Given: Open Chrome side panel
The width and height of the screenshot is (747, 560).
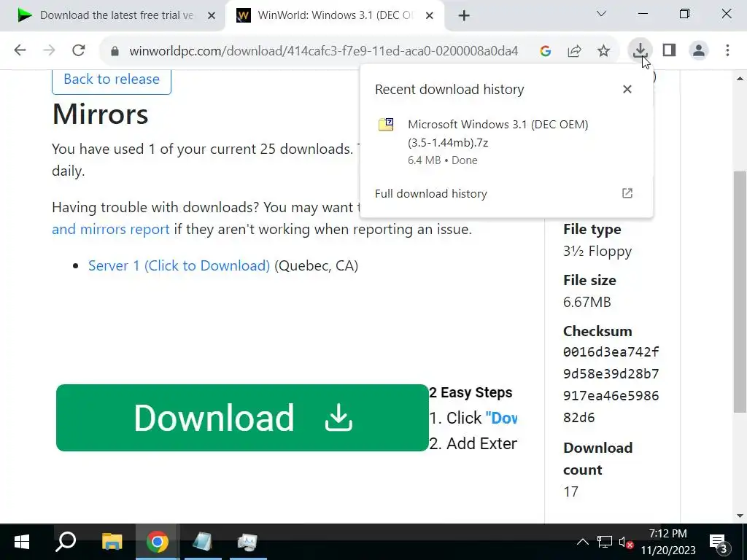Looking at the screenshot, I should [670, 50].
